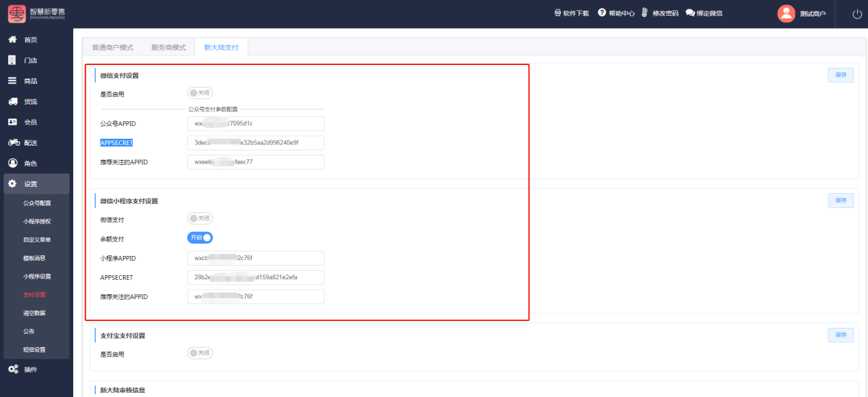Click the 新大陆审核信息 heading
Screen dimensions: 868x397
pyautogui.click(x=122, y=389)
